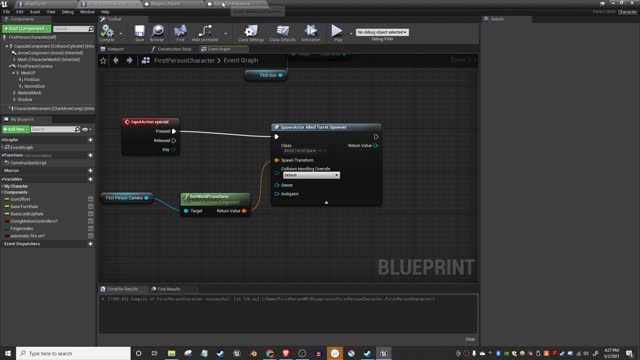Start Simulation from toolbar

(310, 33)
